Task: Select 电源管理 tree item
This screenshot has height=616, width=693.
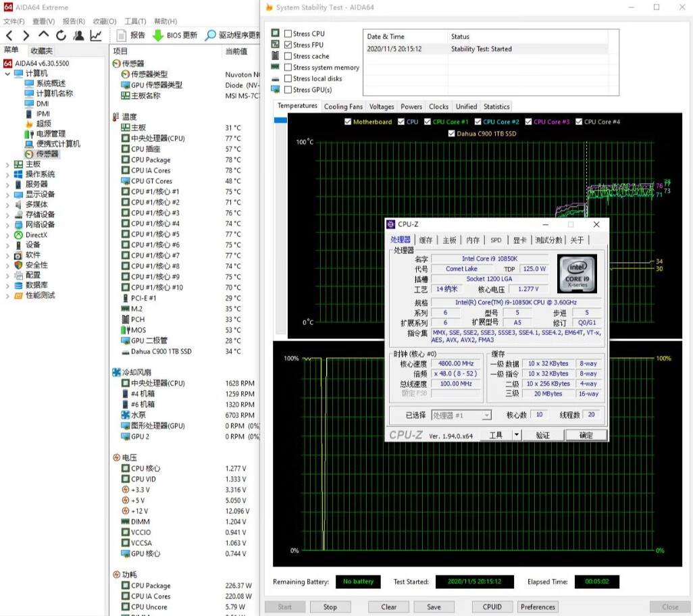Action: point(51,134)
